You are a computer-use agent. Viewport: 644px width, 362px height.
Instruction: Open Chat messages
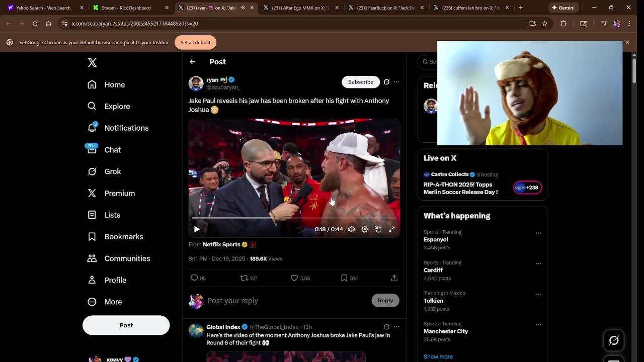point(104,150)
